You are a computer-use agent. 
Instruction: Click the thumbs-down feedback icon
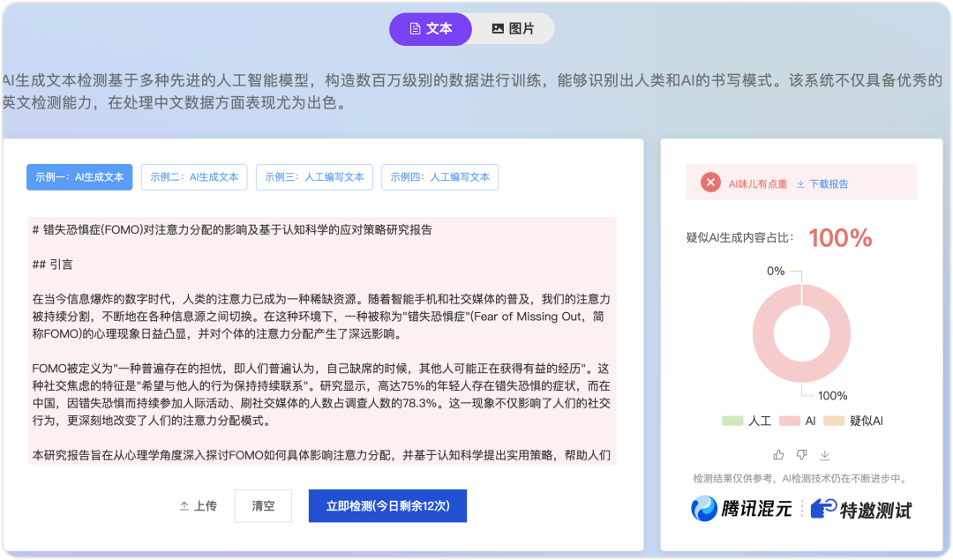coord(801,454)
